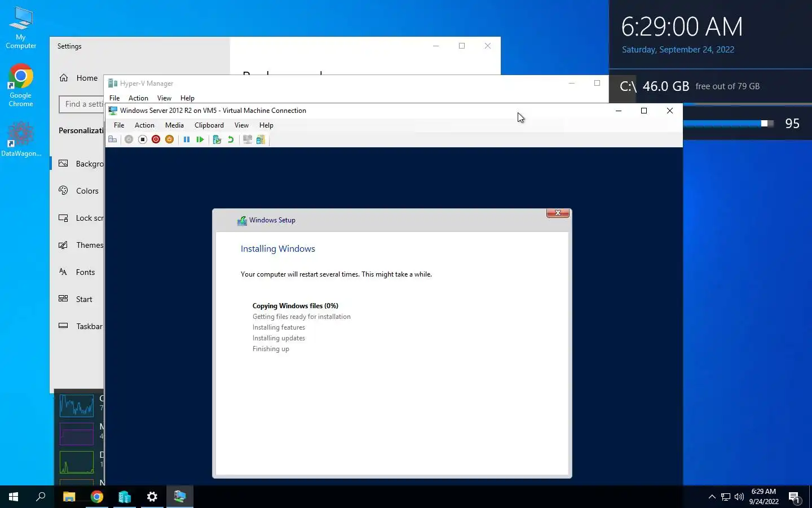The image size is (812, 508).
Task: Open File menu in Hyper-V Manager
Action: tap(114, 98)
